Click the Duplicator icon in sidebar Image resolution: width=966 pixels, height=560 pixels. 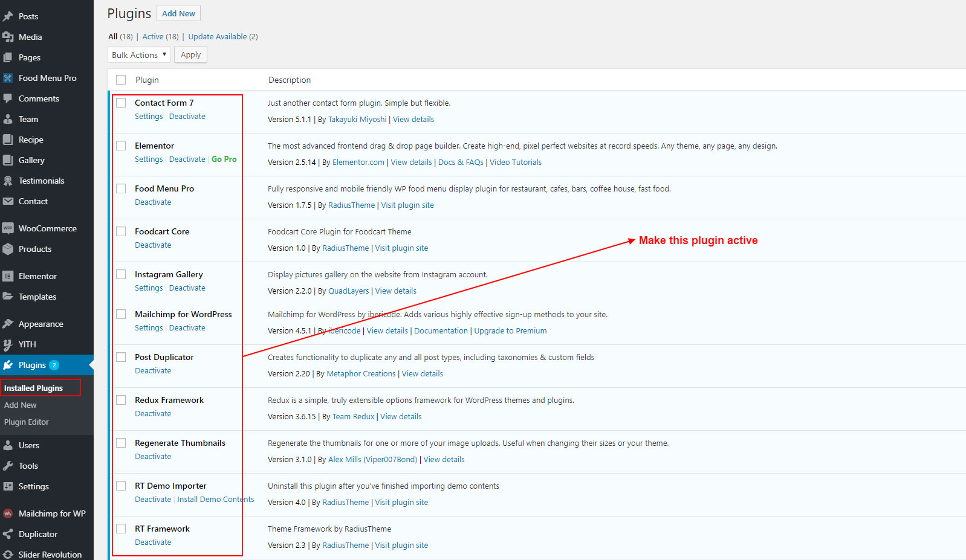(x=8, y=534)
